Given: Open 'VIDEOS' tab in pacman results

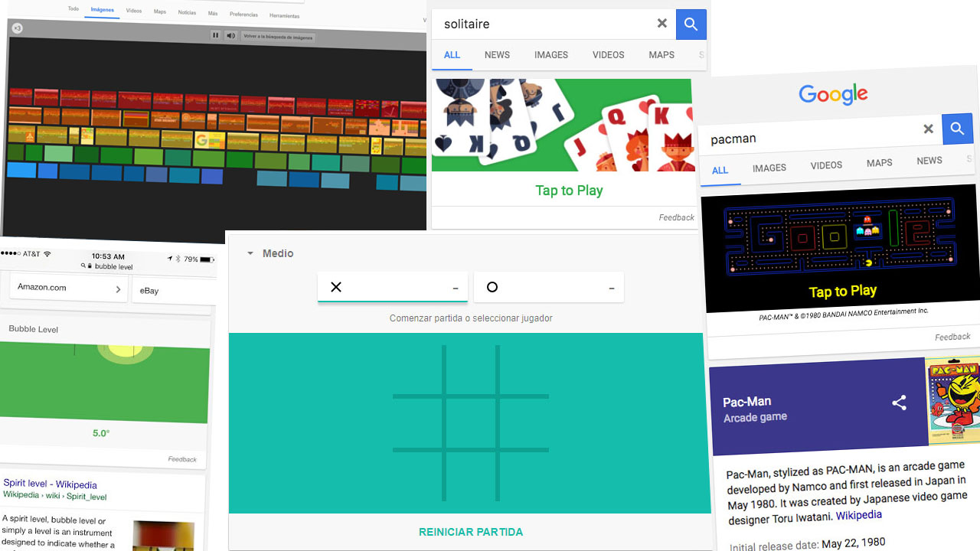Looking at the screenshot, I should click(x=826, y=165).
